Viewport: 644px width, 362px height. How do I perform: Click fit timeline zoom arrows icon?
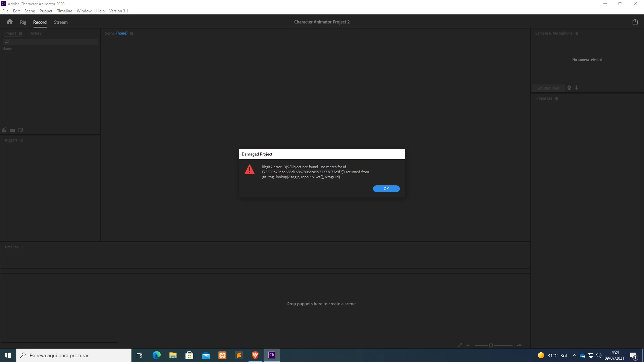coord(460,345)
